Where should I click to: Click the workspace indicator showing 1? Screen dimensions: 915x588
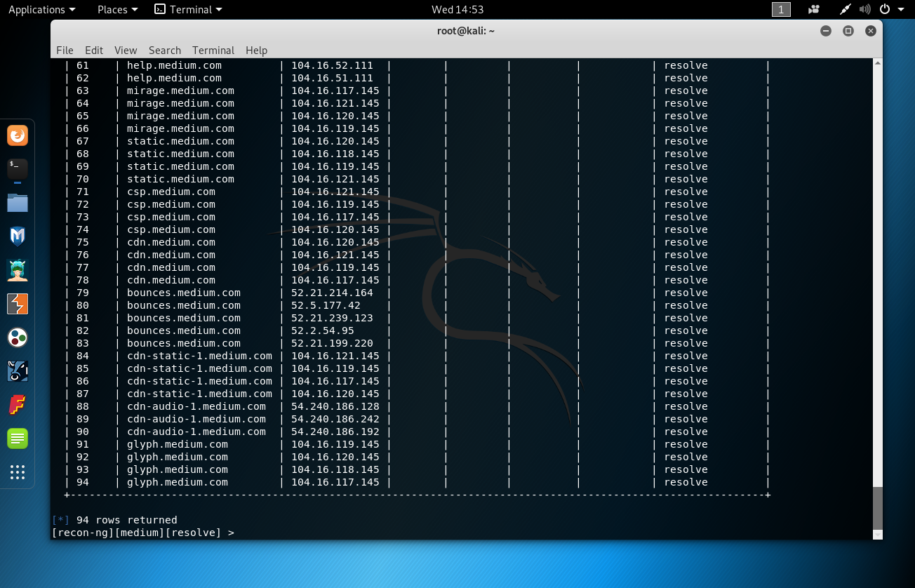(x=781, y=10)
